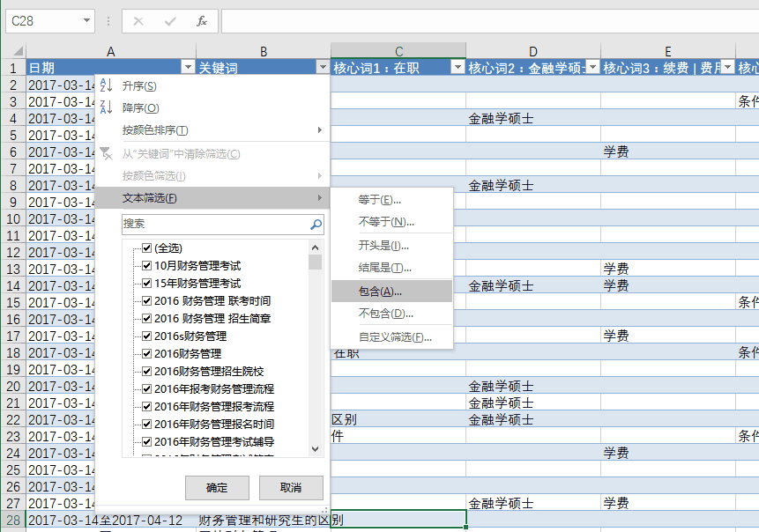The width and height of the screenshot is (759, 532).
Task: Open the Name Box dropdown arrow
Action: (x=86, y=20)
